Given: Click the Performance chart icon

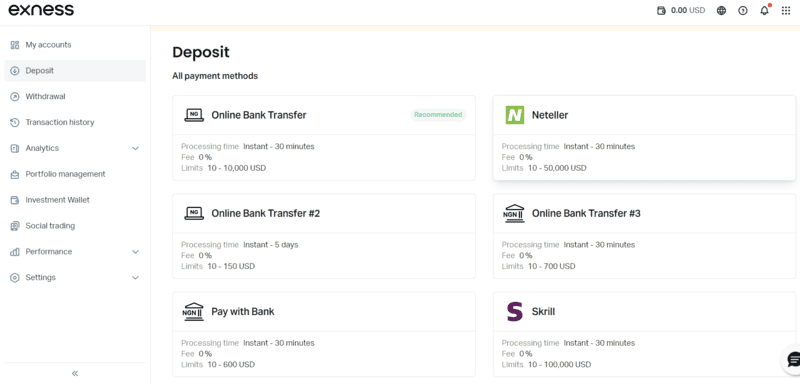Looking at the screenshot, I should pos(15,252).
